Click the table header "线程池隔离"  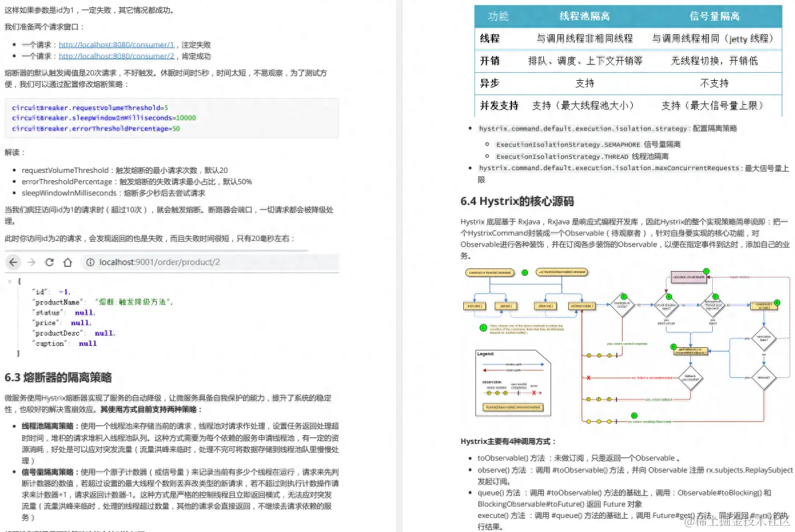point(584,16)
